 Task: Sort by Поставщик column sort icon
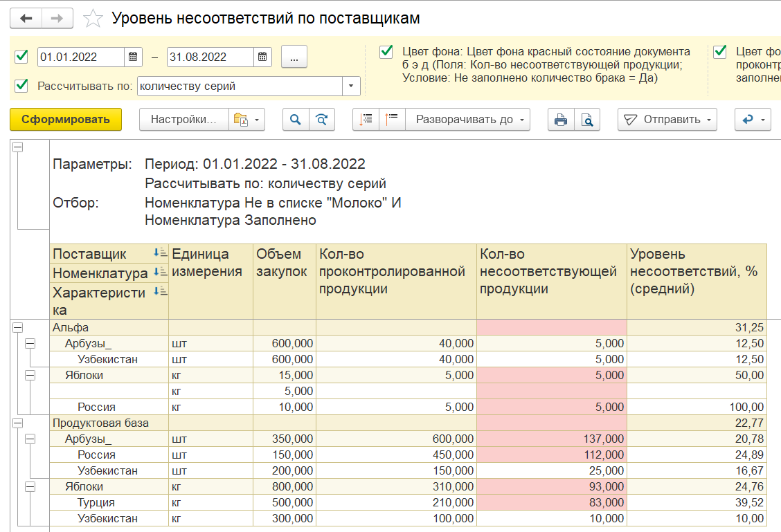pyautogui.click(x=160, y=253)
